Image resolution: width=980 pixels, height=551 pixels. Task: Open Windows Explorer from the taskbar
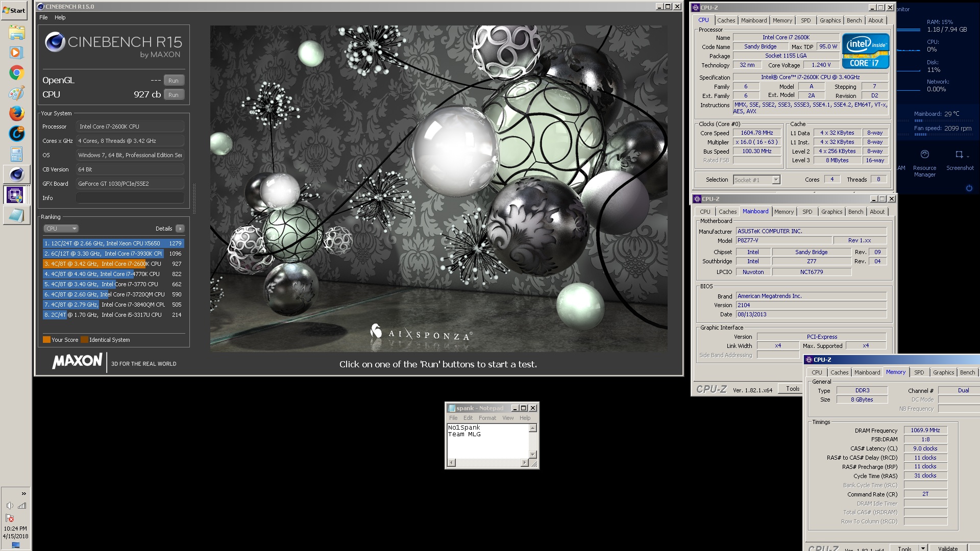pyautogui.click(x=16, y=33)
